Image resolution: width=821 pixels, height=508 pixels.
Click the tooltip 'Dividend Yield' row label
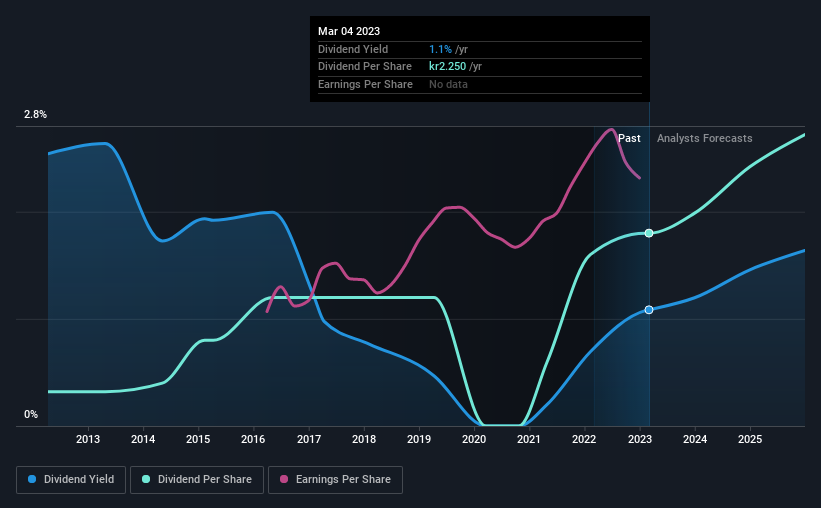(353, 49)
